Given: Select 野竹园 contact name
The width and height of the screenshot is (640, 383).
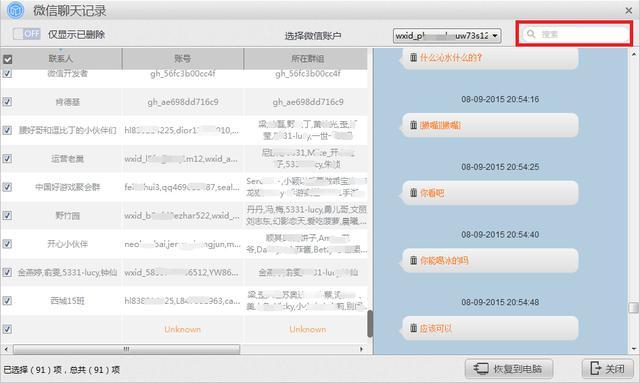Looking at the screenshot, I should click(67, 215).
